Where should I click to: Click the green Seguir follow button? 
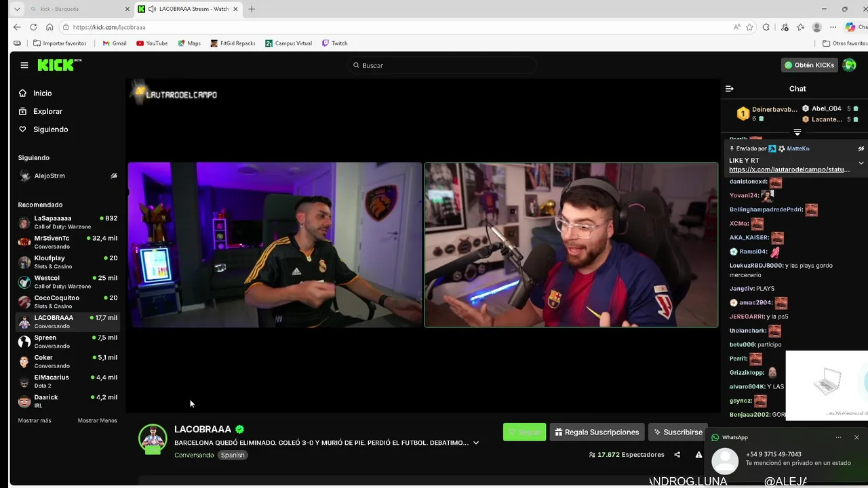click(x=524, y=432)
